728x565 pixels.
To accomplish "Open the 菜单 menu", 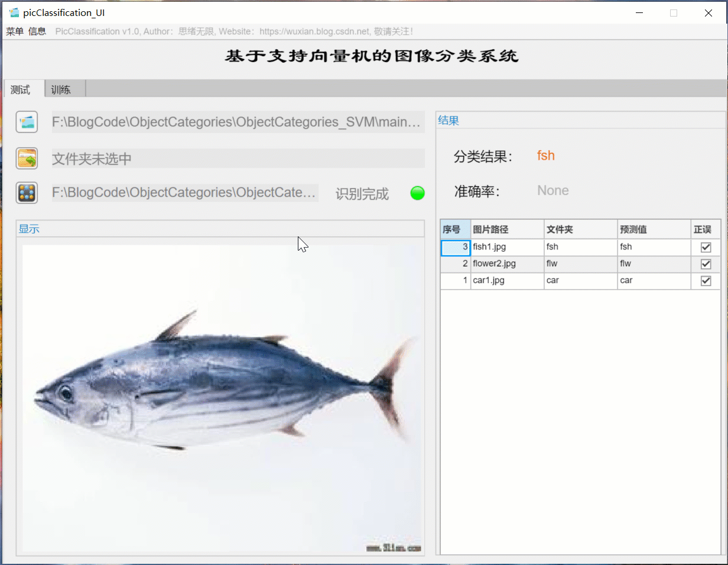I will (15, 31).
